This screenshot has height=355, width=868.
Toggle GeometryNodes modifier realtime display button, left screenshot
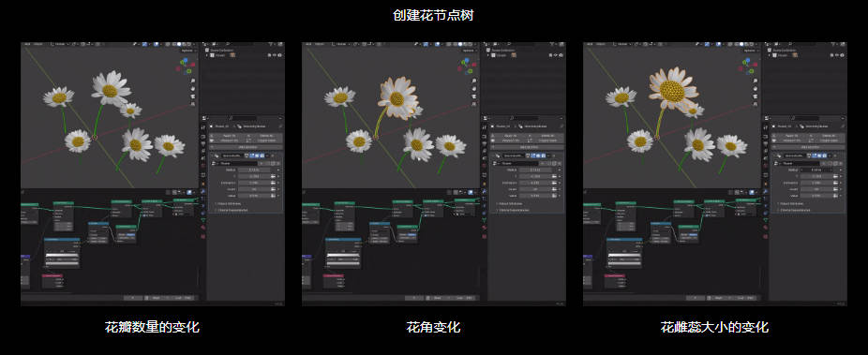click(x=257, y=155)
